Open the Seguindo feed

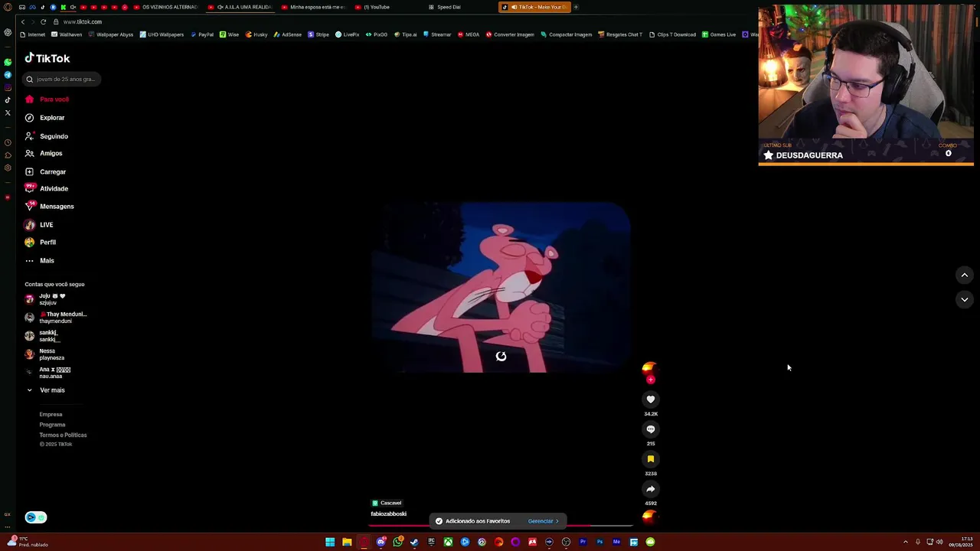pyautogui.click(x=46, y=136)
